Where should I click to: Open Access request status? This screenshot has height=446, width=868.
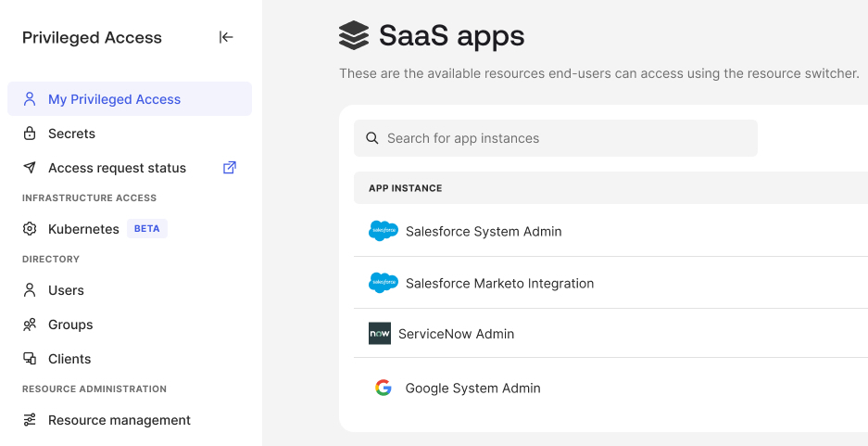tap(117, 168)
